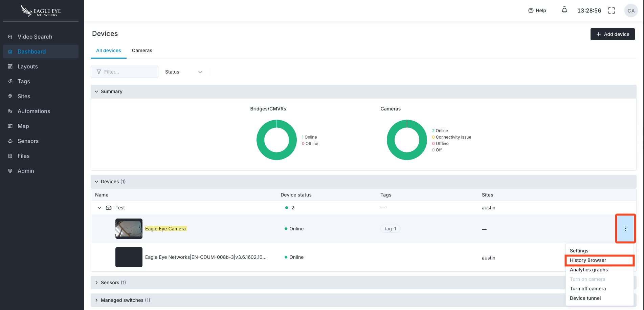Open the CA user avatar menu
Viewport: 644px width, 310px height.
click(x=631, y=11)
